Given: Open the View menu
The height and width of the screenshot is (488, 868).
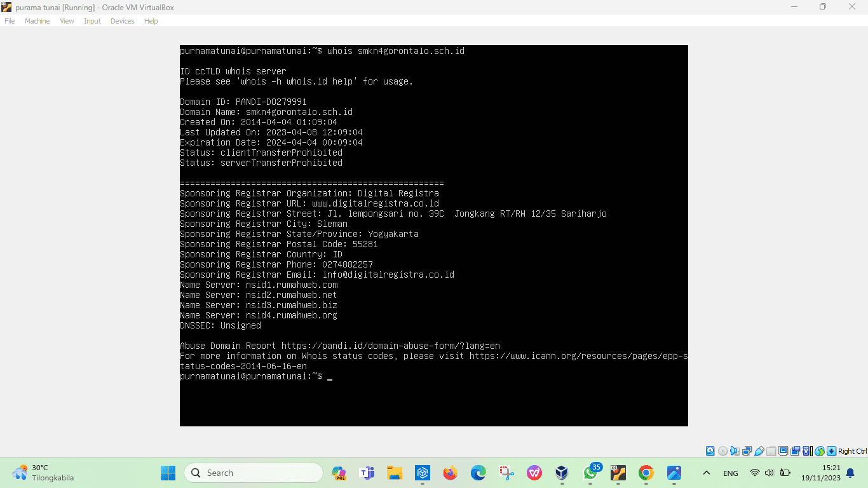Looking at the screenshot, I should coord(67,21).
